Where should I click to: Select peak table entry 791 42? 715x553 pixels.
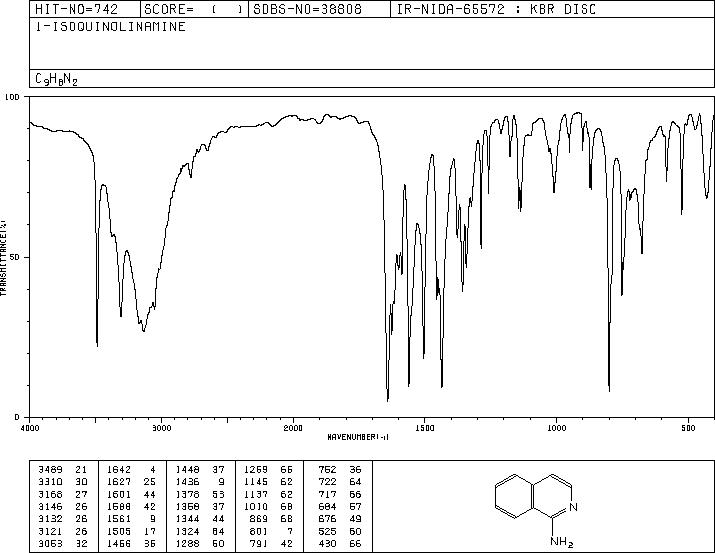pos(271,543)
